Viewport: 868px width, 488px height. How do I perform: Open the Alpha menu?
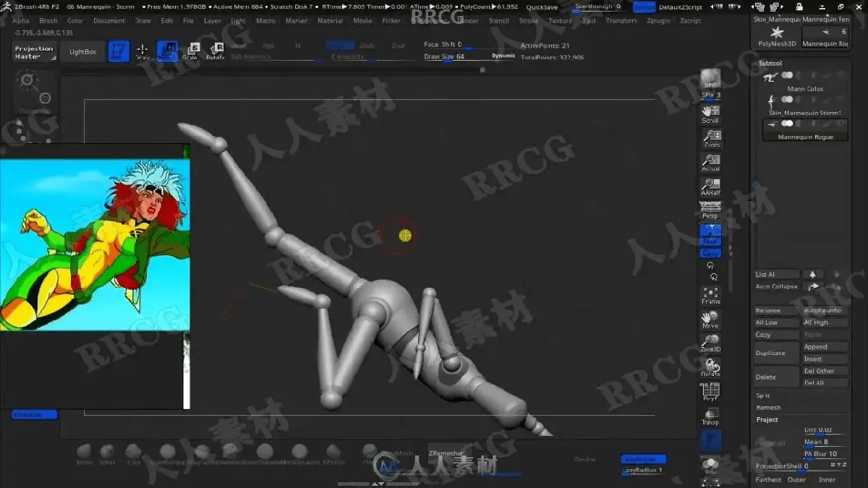[x=21, y=21]
